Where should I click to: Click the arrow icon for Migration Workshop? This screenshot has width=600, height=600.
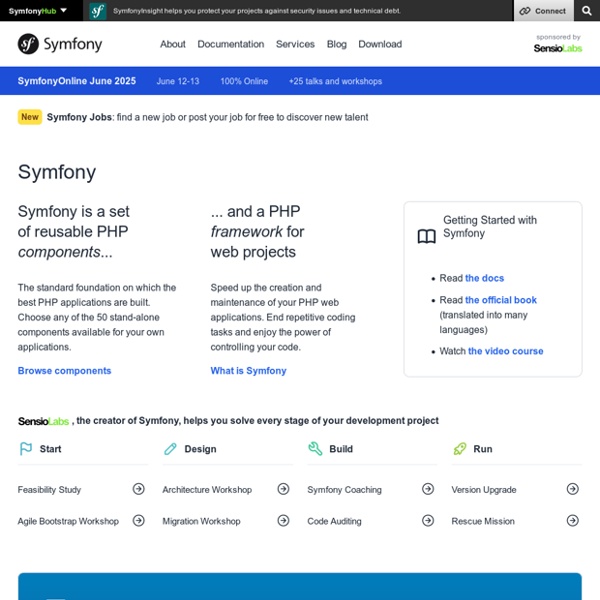pos(283,521)
